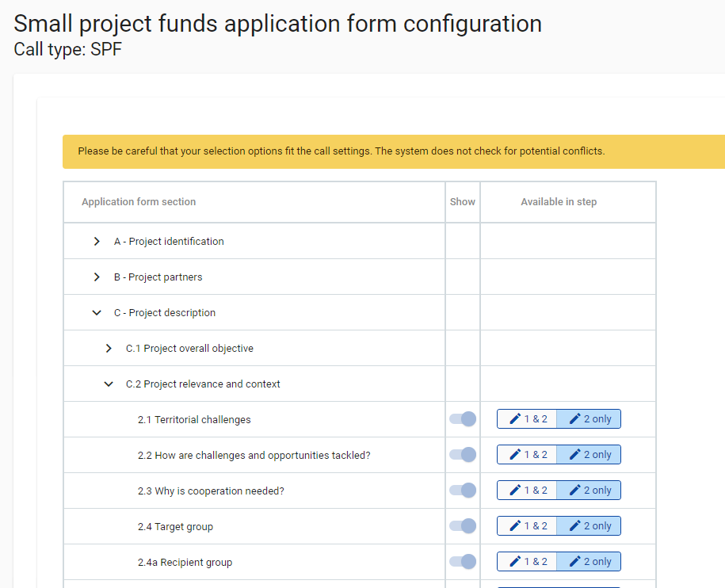Toggle Show switch for 2.1 Territorial challenges
The height and width of the screenshot is (588, 725).
463,419
